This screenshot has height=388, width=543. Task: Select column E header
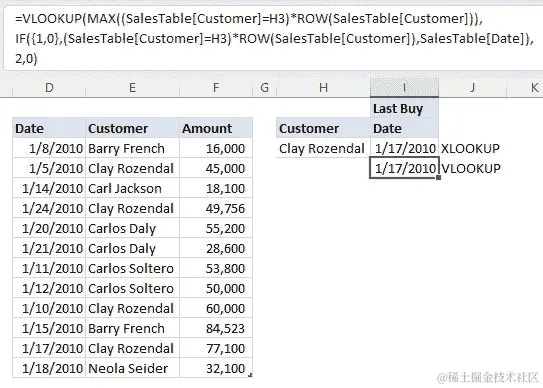[132, 88]
